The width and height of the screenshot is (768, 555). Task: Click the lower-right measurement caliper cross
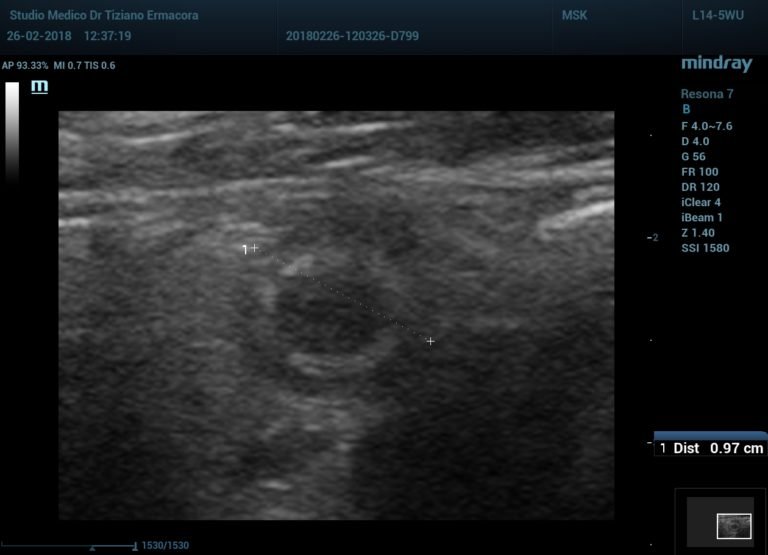(431, 342)
